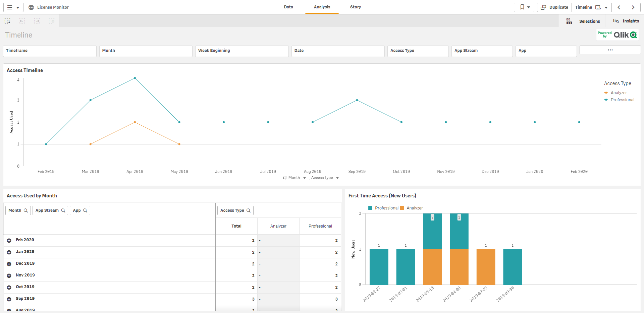
Task: Click the Apr 2019 Analyzer data point
Action: point(135,122)
